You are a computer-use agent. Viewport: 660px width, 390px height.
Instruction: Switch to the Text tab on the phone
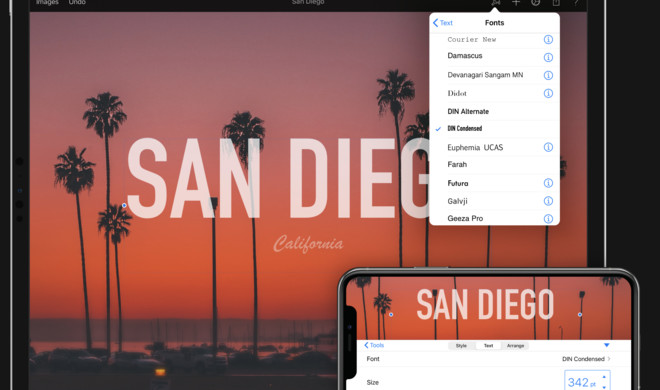pyautogui.click(x=488, y=346)
